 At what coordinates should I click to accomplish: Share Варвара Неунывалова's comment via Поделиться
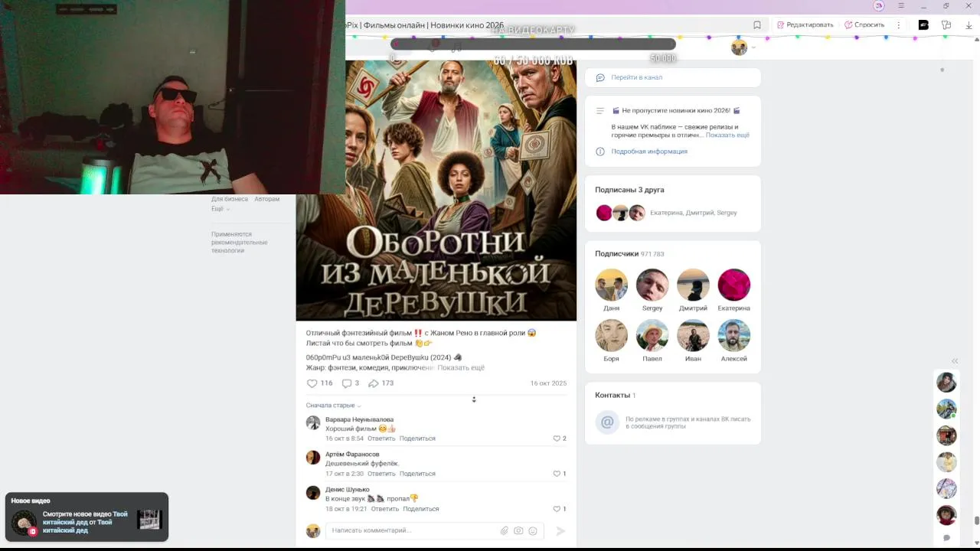[417, 439]
